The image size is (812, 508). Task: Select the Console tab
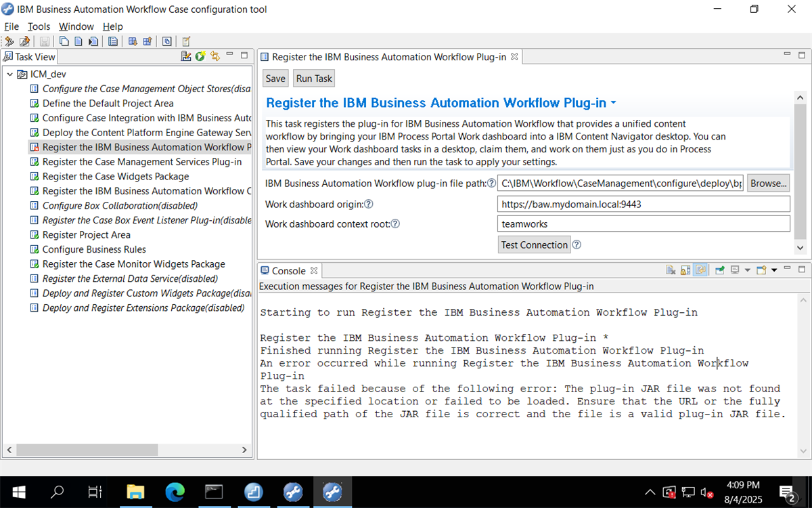[288, 270]
